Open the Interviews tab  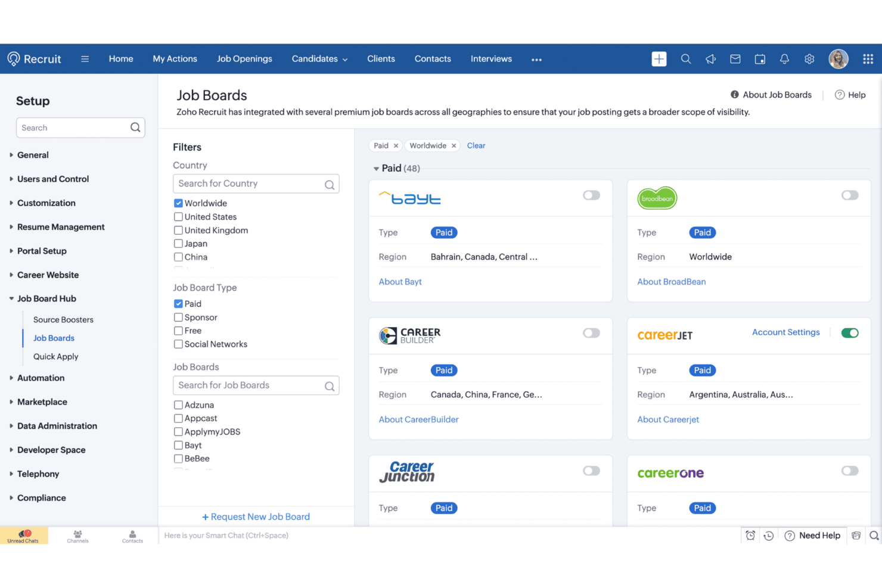[x=491, y=59]
